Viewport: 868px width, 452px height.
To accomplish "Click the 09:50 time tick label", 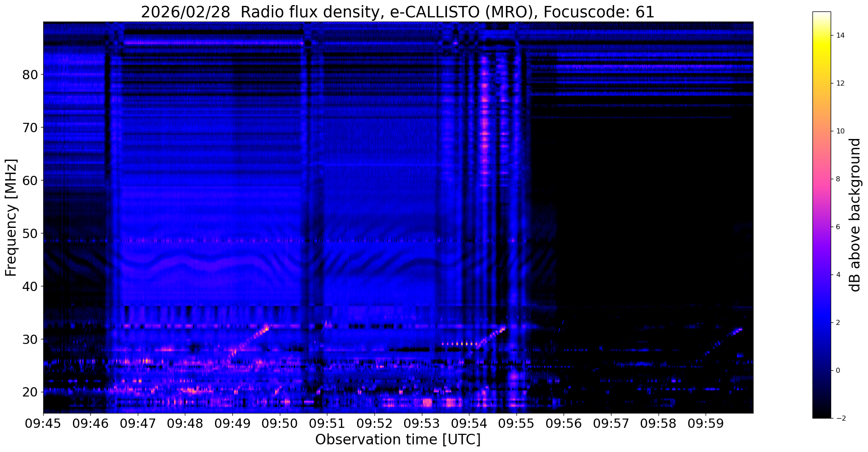I will click(x=280, y=424).
